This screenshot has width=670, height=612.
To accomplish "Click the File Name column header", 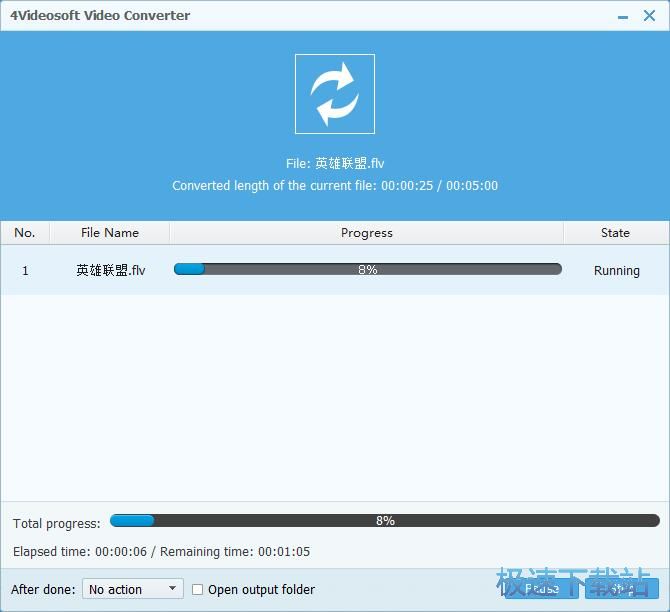I will pyautogui.click(x=109, y=233).
